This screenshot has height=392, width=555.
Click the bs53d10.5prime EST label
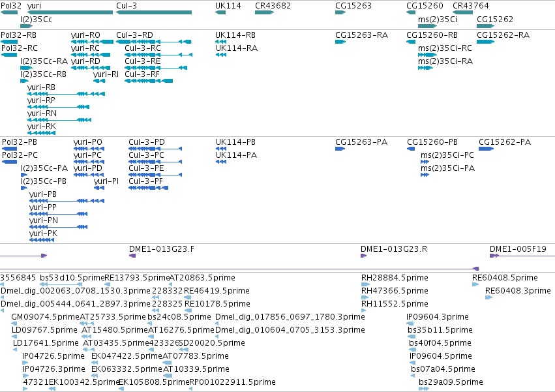click(x=72, y=278)
